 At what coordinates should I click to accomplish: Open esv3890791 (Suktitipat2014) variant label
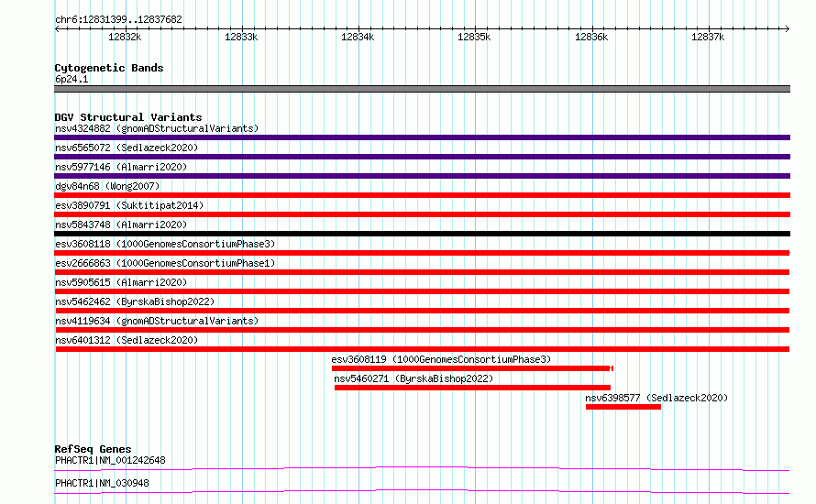coord(129,205)
